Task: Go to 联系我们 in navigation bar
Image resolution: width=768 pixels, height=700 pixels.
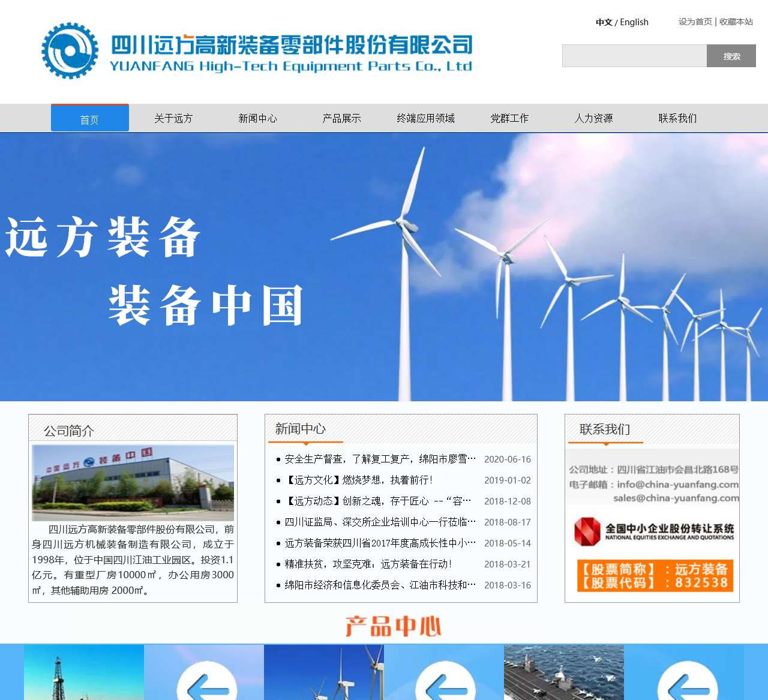Action: (678, 118)
